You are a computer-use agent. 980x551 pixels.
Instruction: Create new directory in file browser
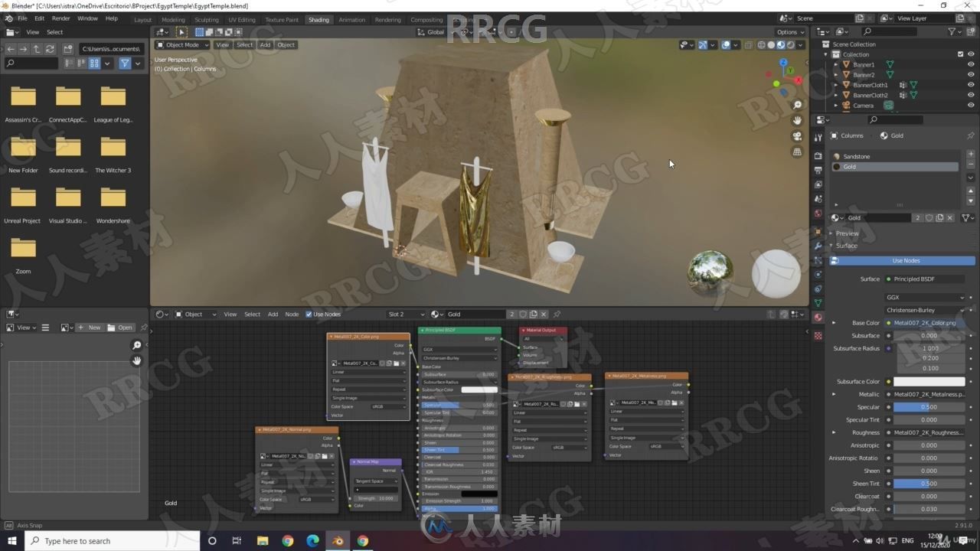pyautogui.click(x=68, y=48)
